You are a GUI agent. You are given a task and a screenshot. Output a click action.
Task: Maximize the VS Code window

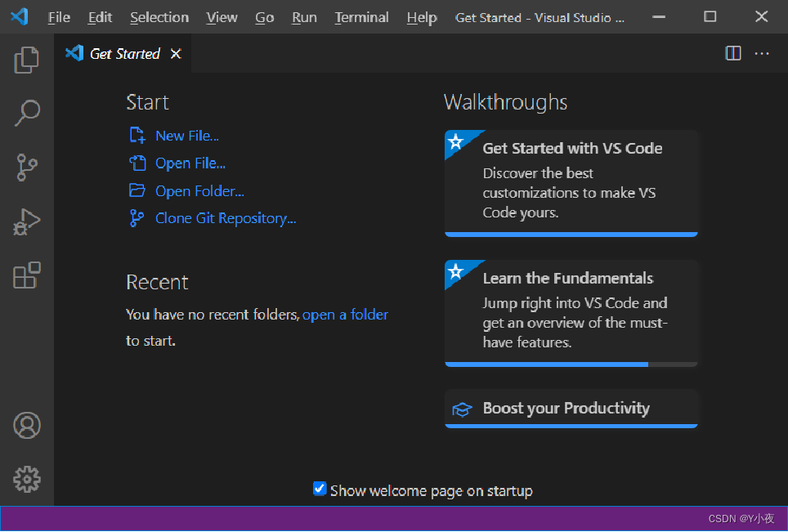tap(710, 17)
